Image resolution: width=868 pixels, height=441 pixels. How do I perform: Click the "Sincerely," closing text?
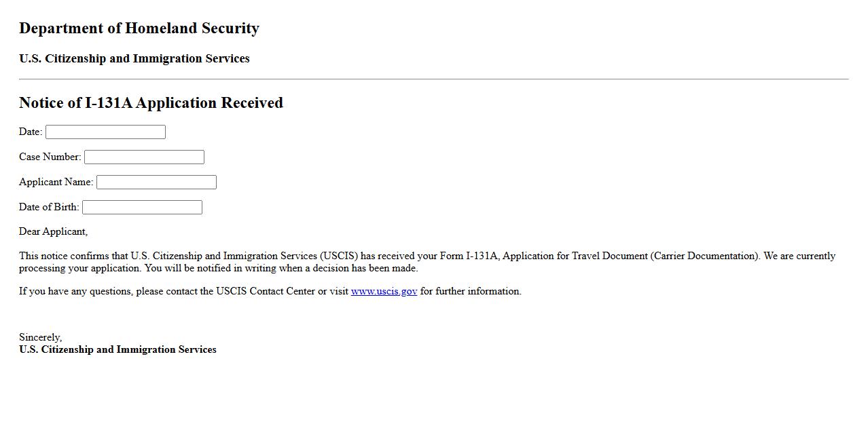click(x=40, y=338)
